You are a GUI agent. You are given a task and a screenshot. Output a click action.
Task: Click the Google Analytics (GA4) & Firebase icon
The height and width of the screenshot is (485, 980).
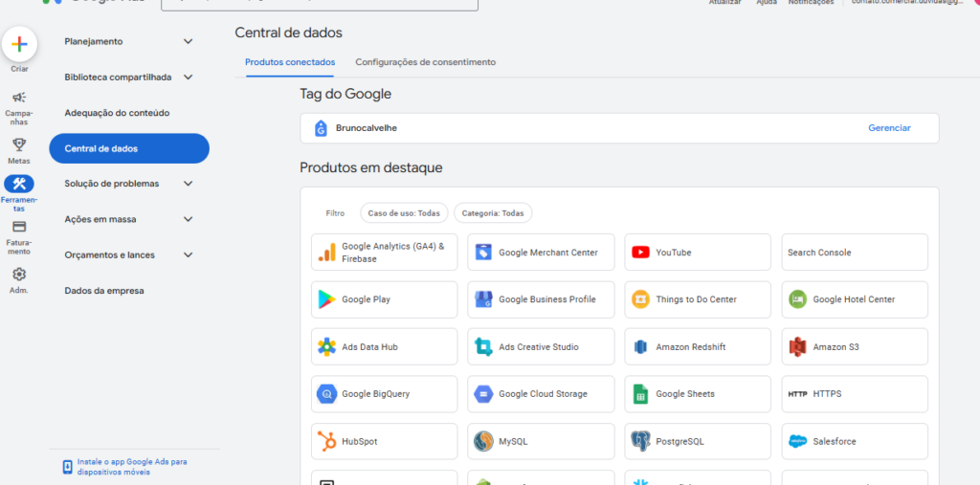tap(327, 253)
